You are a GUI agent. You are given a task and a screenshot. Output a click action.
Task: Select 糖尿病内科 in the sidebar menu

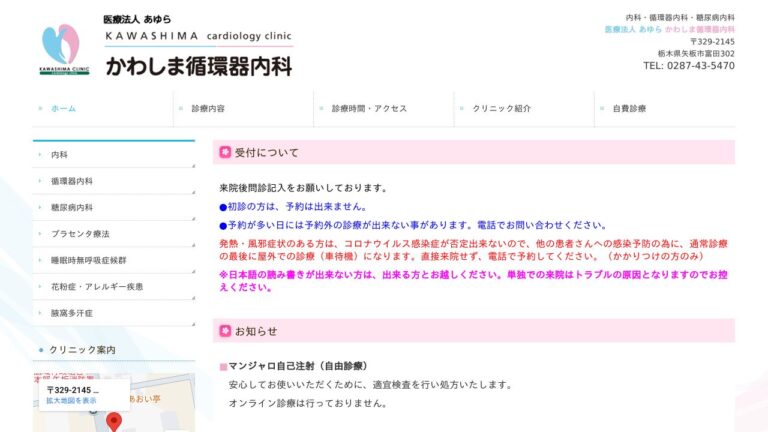(114, 208)
